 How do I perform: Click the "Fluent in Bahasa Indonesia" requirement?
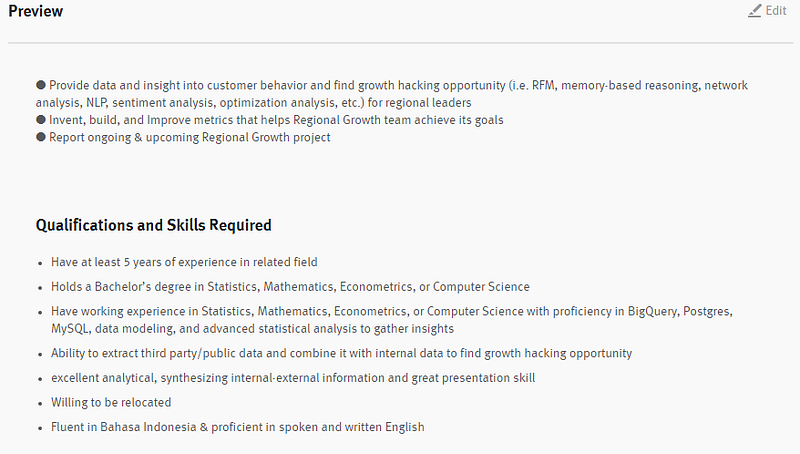(237, 427)
